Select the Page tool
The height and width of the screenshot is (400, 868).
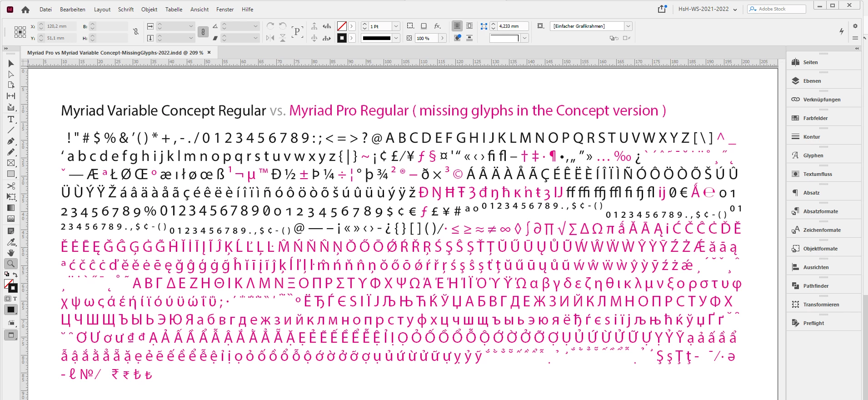11,85
